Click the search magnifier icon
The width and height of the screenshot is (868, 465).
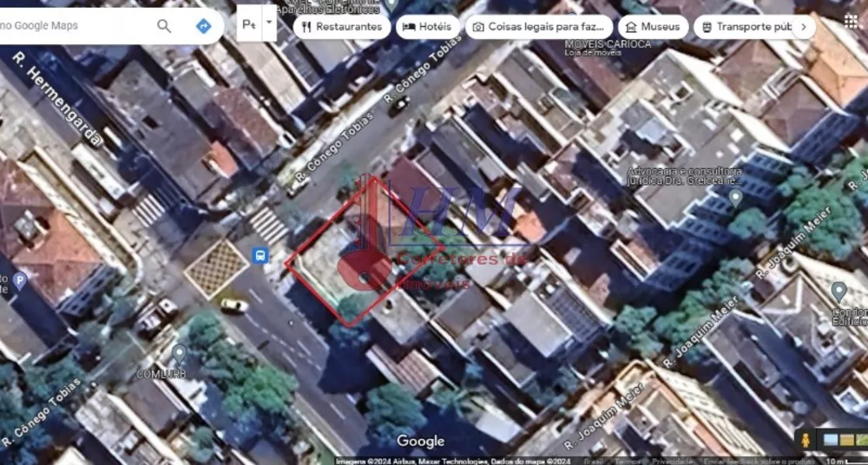[x=164, y=26]
